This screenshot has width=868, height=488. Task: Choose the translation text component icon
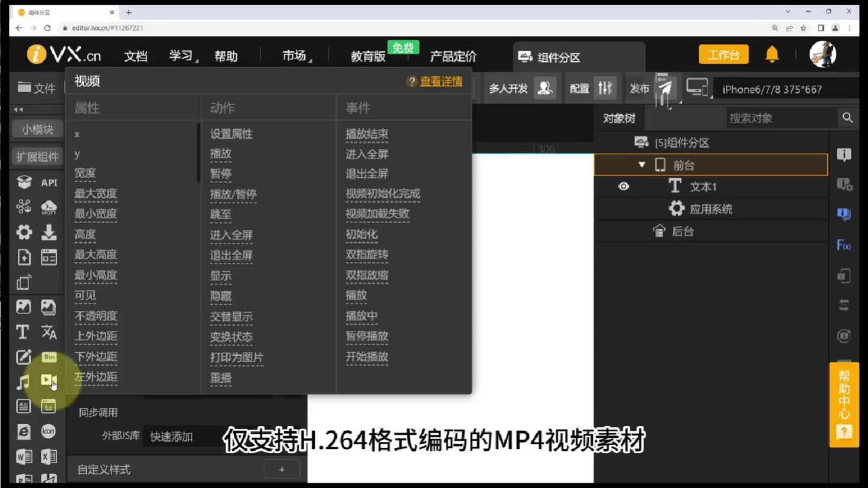coord(49,332)
